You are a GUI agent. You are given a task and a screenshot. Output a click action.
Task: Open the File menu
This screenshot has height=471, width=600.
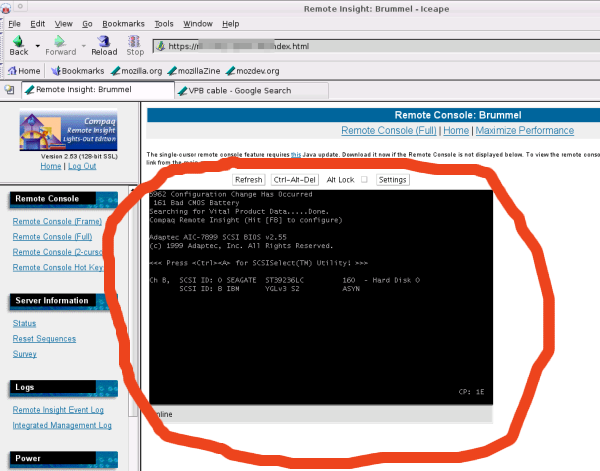point(14,24)
